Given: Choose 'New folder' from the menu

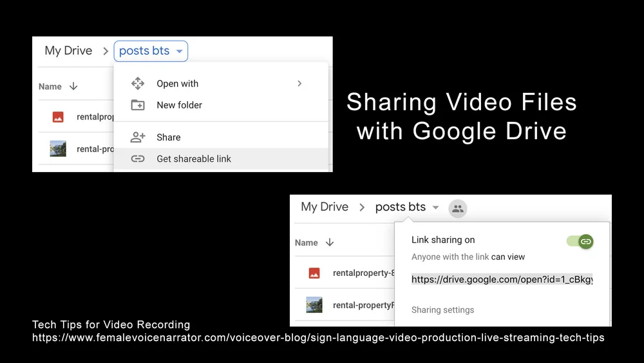Looking at the screenshot, I should (221, 105).
